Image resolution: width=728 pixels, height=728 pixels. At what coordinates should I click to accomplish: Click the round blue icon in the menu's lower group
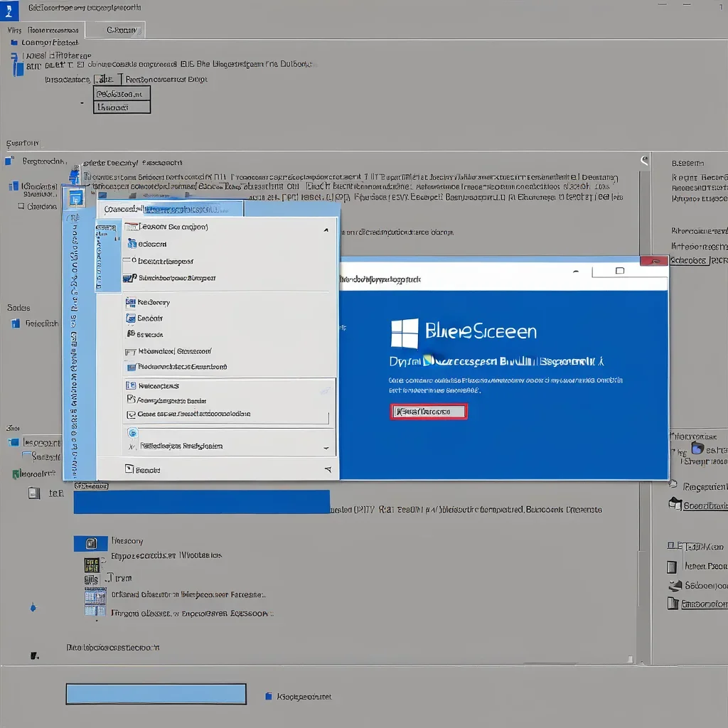click(132, 433)
